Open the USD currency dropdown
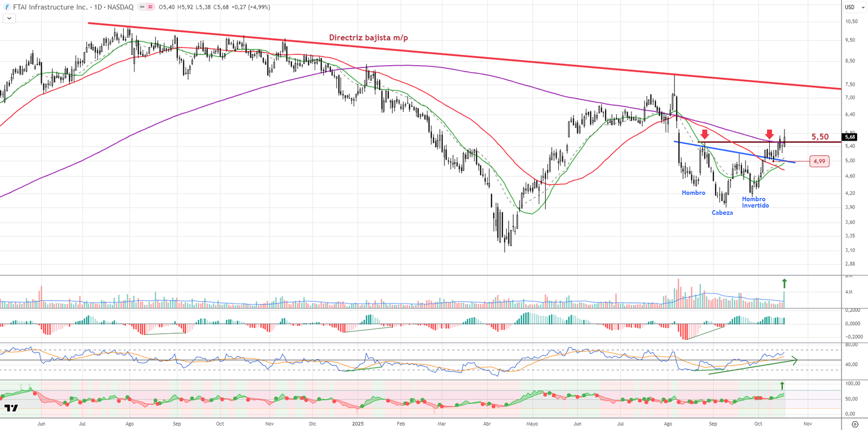Viewport: 868px width, 430px height. point(853,7)
